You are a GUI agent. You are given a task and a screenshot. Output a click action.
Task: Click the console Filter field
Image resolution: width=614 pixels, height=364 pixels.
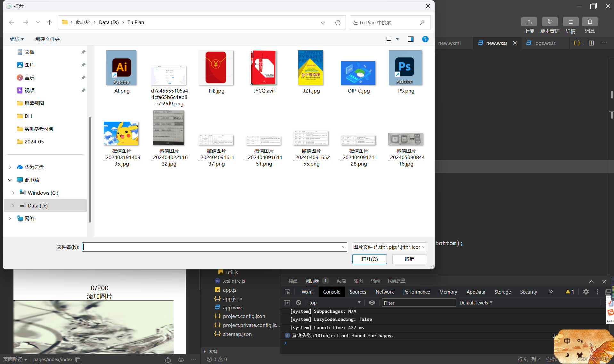419,303
